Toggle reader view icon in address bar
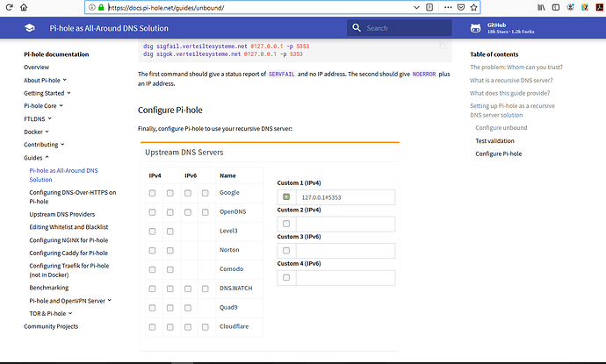The height and width of the screenshot is (364, 606). click(429, 7)
